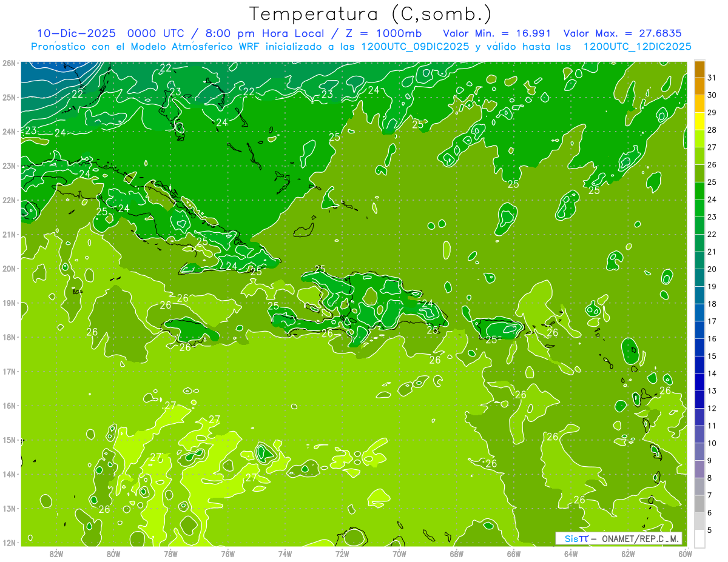Click the 82W longitude axis label

(x=56, y=554)
